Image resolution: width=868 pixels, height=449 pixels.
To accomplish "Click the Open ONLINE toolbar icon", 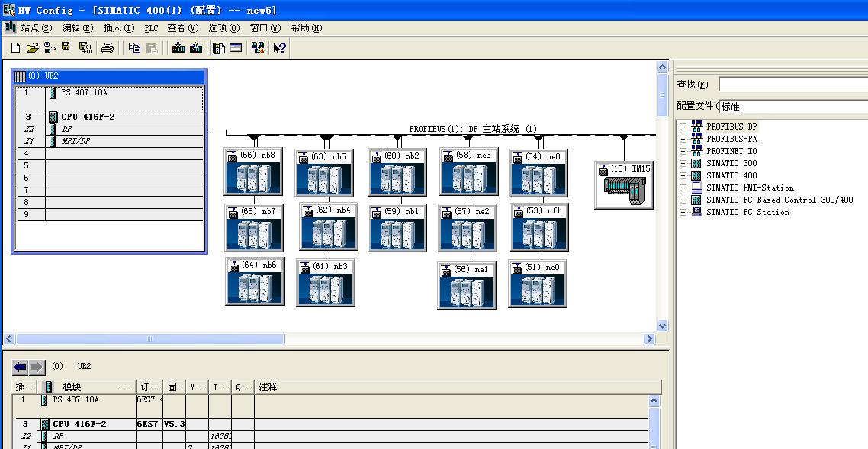I will pos(50,48).
